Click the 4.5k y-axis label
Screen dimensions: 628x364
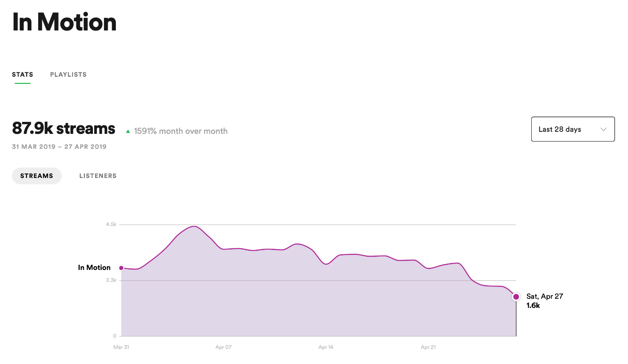point(111,224)
